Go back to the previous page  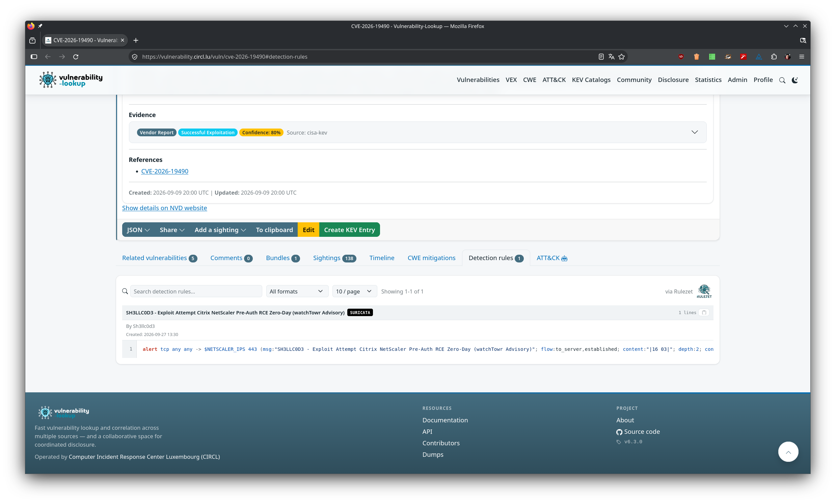pos(48,57)
